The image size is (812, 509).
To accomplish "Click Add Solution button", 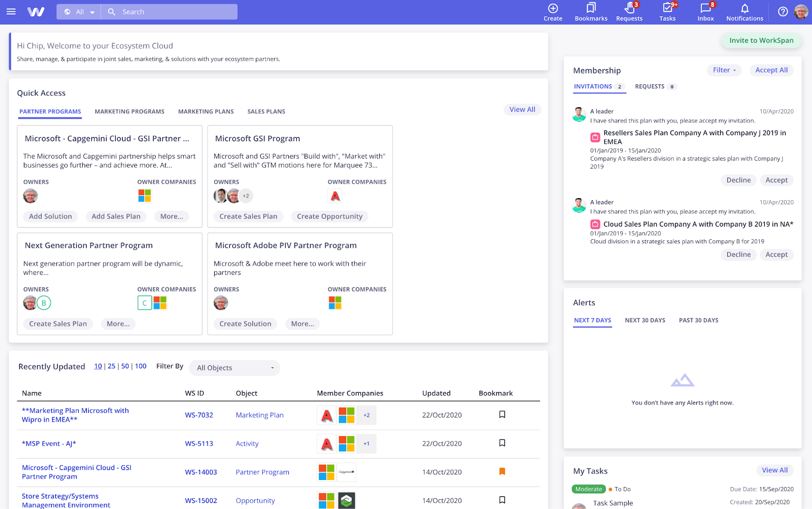I will (50, 216).
